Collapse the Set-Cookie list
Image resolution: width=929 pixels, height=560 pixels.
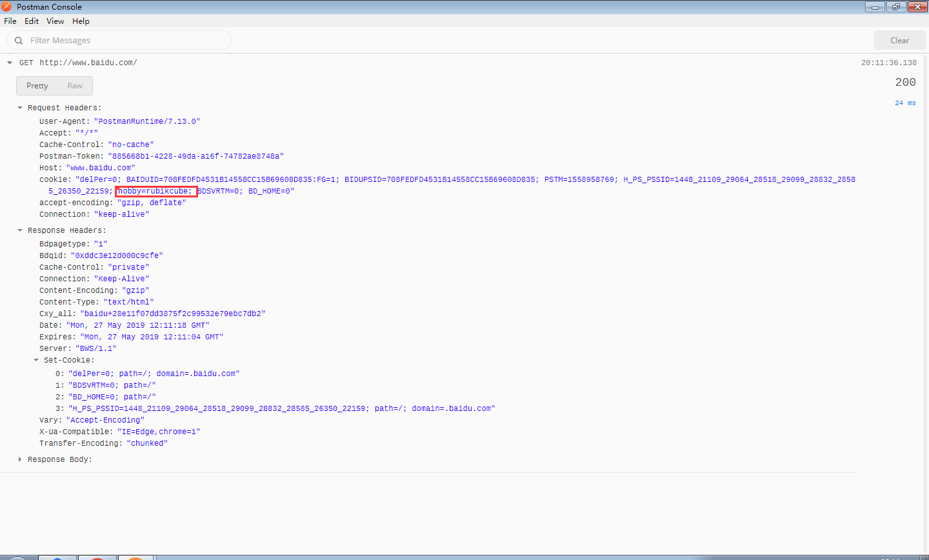pos(36,360)
